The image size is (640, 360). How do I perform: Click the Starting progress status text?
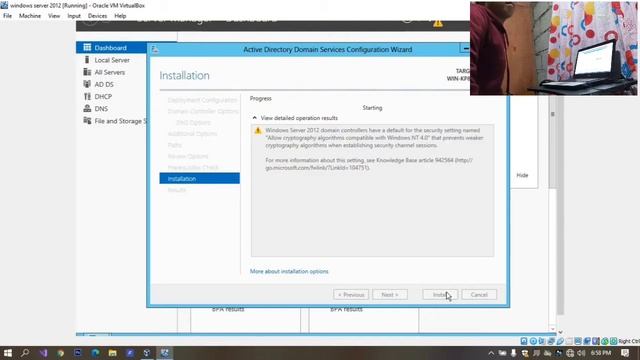click(x=372, y=108)
